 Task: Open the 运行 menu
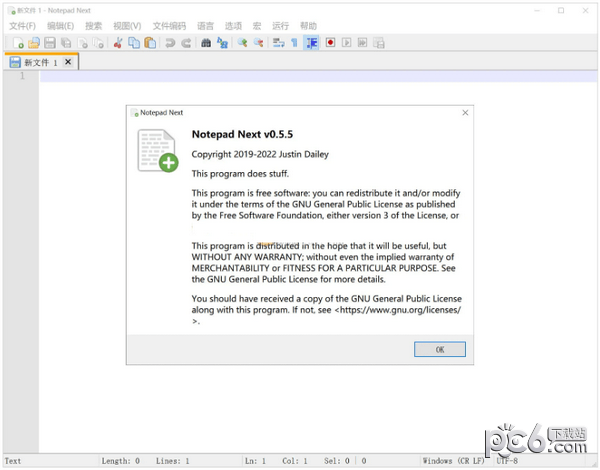click(280, 26)
